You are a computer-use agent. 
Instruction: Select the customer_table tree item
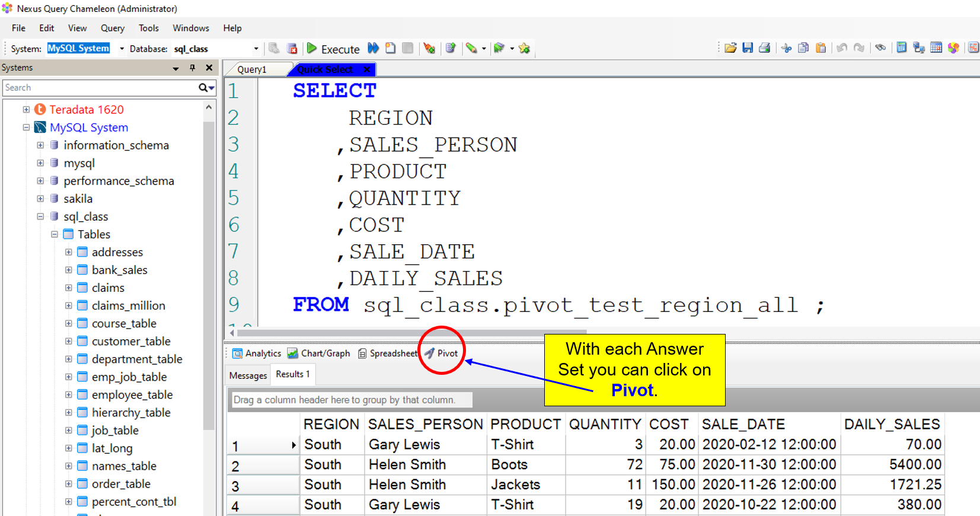[x=131, y=341]
